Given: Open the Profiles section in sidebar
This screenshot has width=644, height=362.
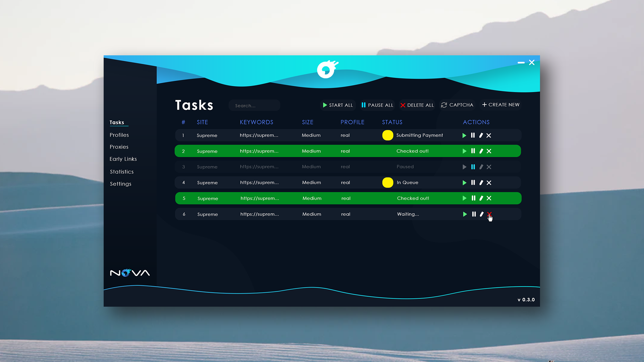Looking at the screenshot, I should point(119,135).
